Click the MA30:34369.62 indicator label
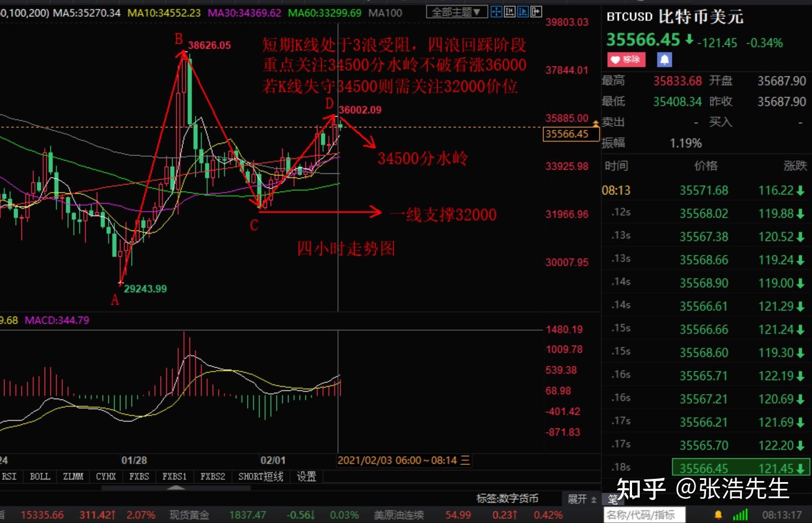812x523 pixels. tap(244, 13)
